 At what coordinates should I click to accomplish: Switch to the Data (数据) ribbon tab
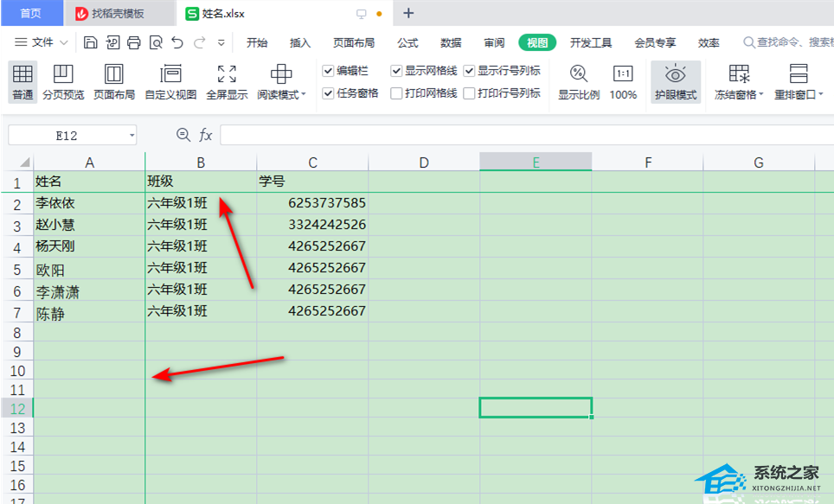click(451, 42)
